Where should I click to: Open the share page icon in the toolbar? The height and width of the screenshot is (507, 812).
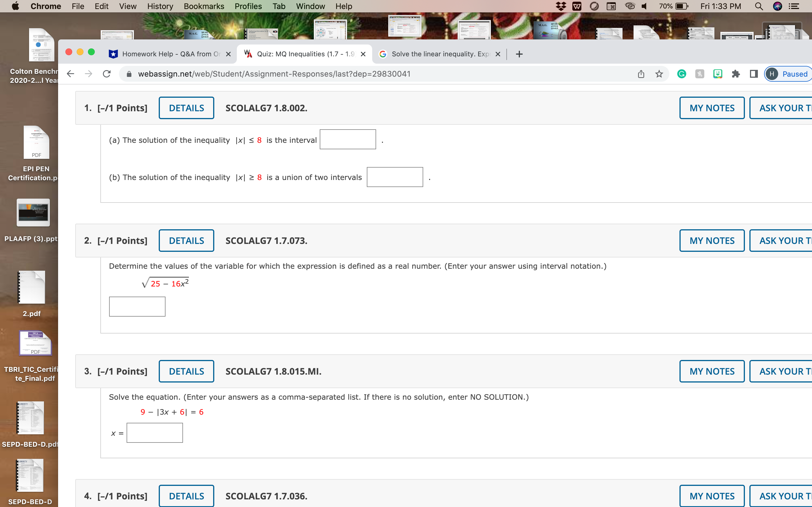[641, 74]
